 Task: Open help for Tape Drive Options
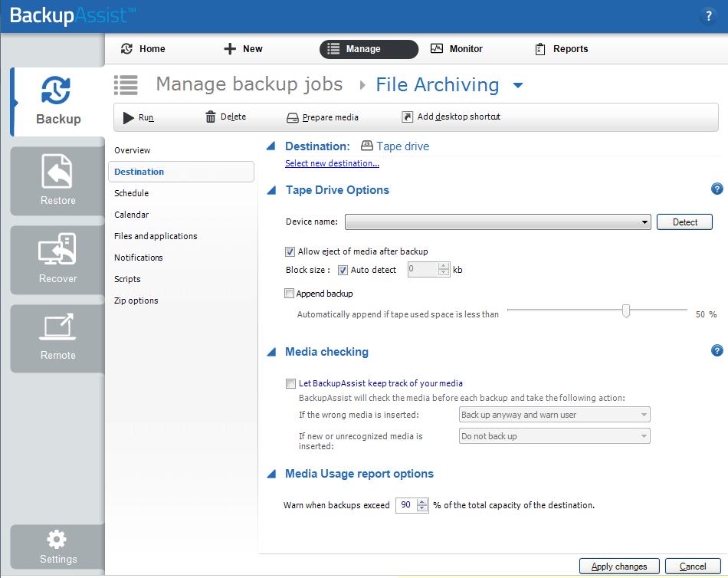pos(717,189)
